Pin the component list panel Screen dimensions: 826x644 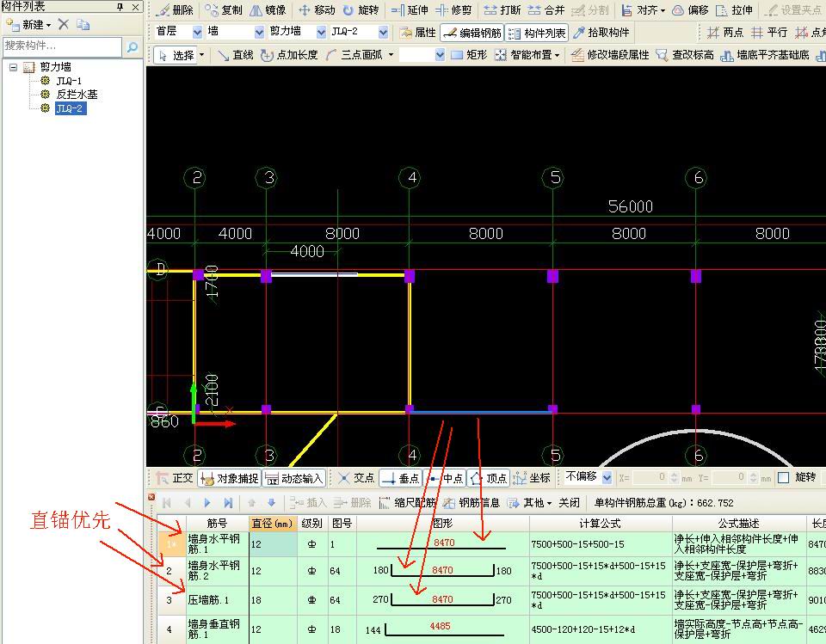(120, 7)
